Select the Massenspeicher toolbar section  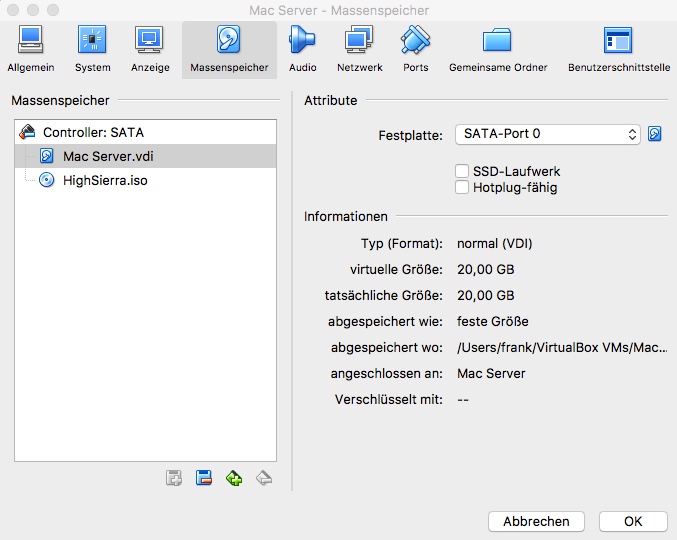coord(229,50)
